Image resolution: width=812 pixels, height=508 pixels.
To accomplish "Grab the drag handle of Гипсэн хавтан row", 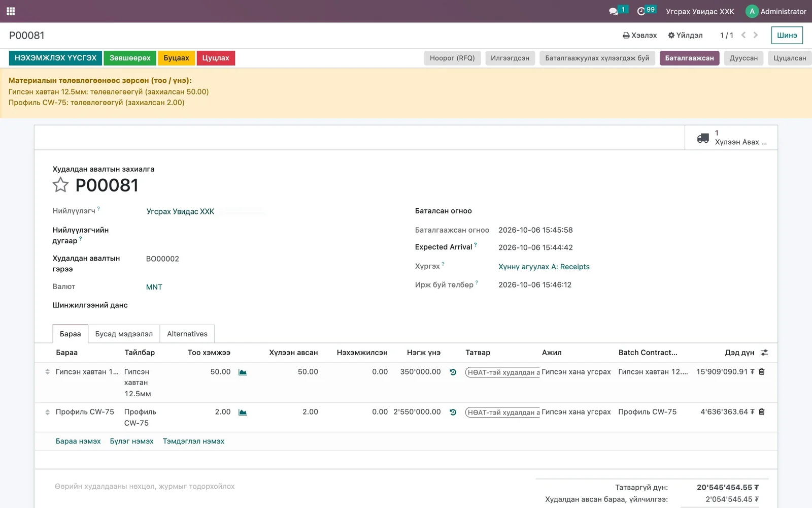I will (x=47, y=372).
